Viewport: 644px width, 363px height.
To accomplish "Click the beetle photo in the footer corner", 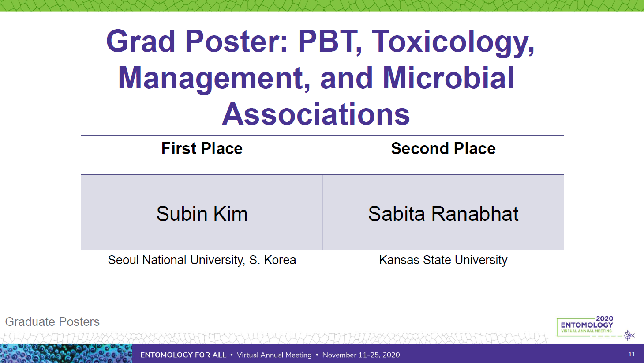I will click(66, 353).
